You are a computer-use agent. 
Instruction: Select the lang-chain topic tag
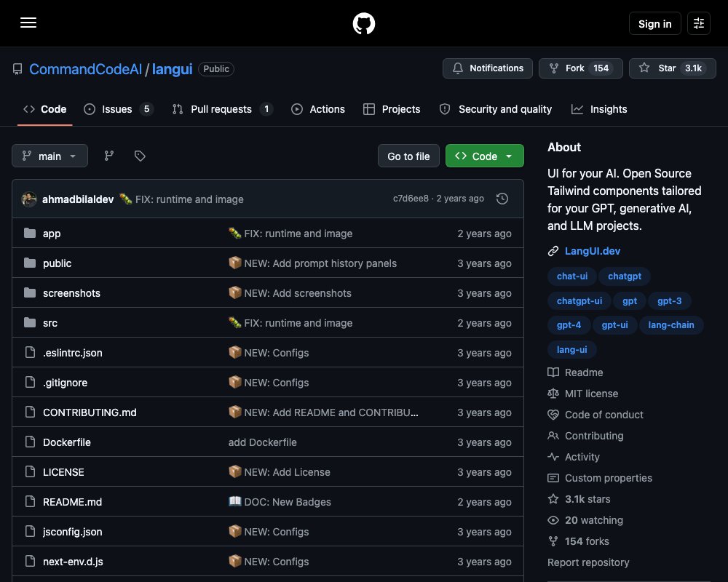coord(671,325)
